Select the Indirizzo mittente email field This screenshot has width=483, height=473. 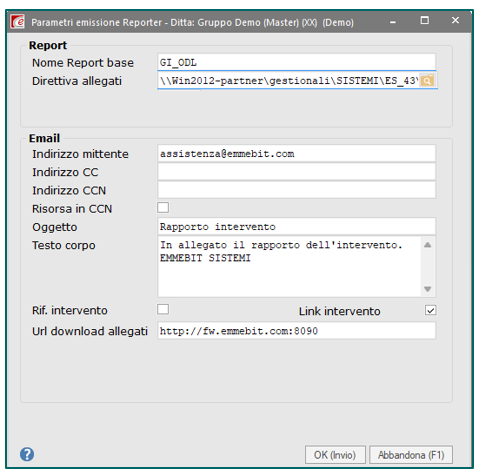point(296,154)
